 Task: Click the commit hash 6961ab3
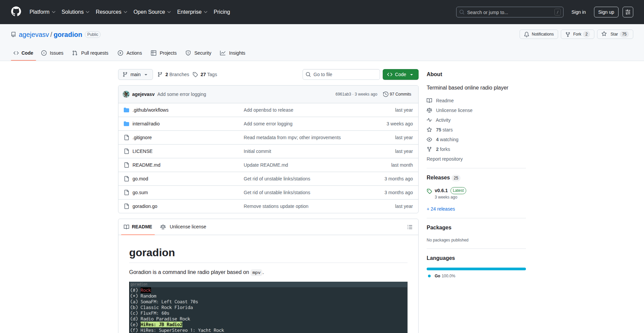pos(343,94)
